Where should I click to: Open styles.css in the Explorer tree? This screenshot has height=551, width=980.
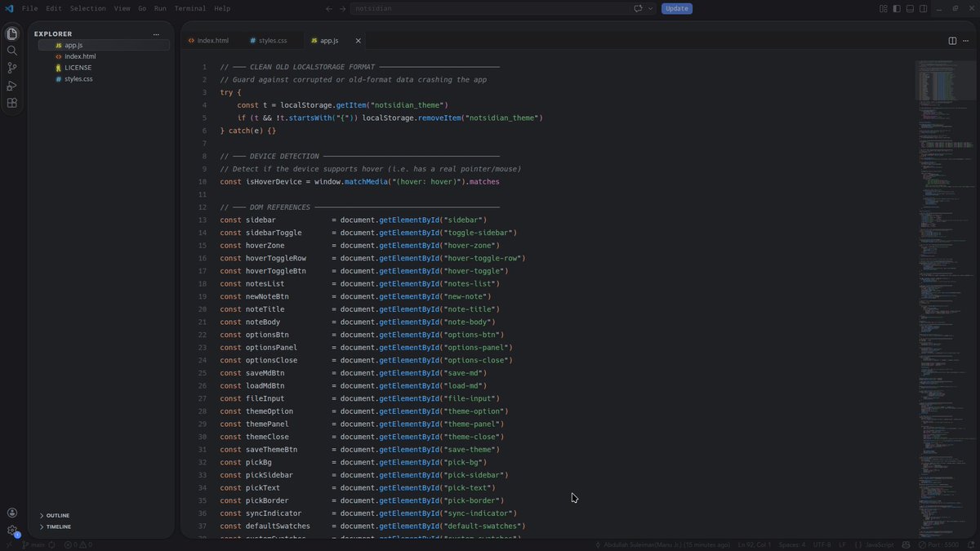(104, 79)
